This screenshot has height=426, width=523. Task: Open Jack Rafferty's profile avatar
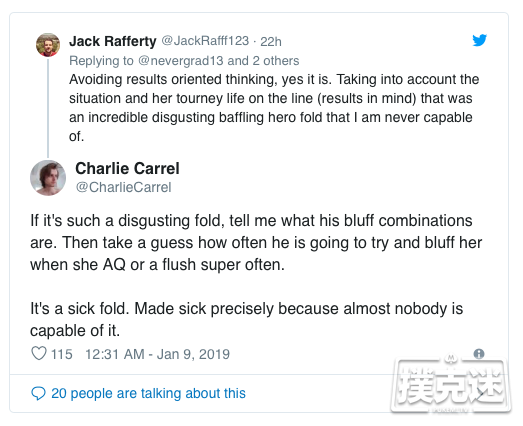pos(48,45)
